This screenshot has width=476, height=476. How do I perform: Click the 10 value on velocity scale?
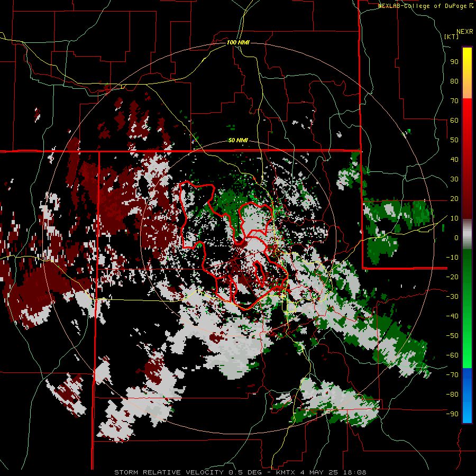tap(454, 218)
